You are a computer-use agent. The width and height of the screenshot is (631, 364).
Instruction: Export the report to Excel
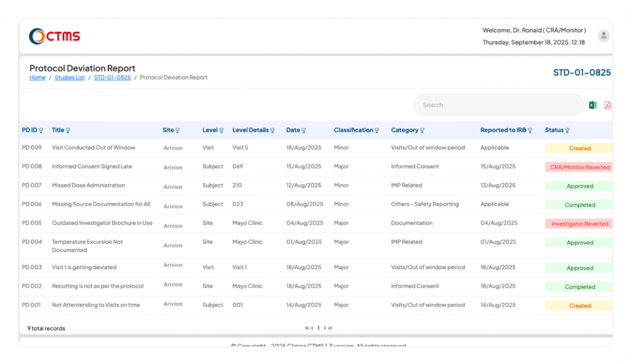click(593, 105)
